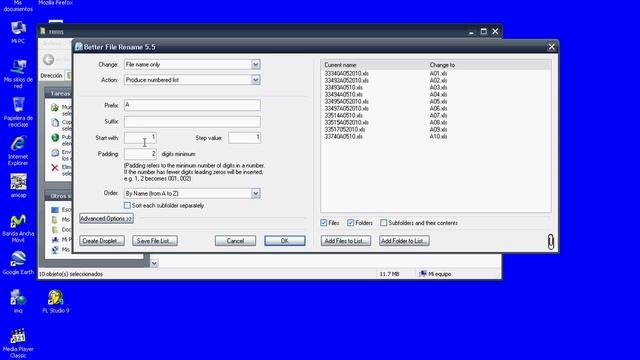Click into the Prefix field
Screen dimensions: 640x360
click(192, 105)
